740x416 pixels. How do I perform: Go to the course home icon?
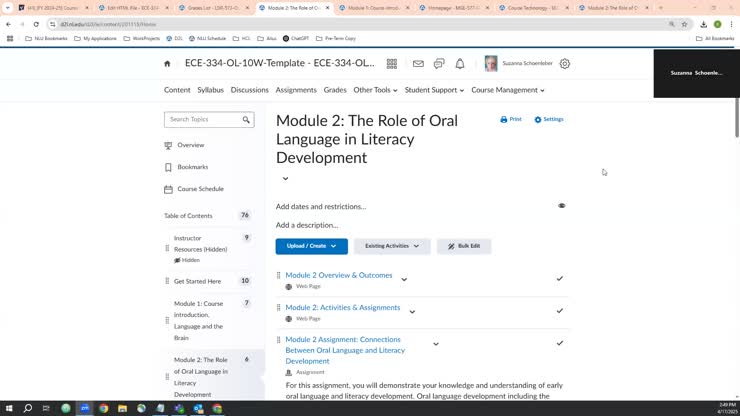click(167, 64)
